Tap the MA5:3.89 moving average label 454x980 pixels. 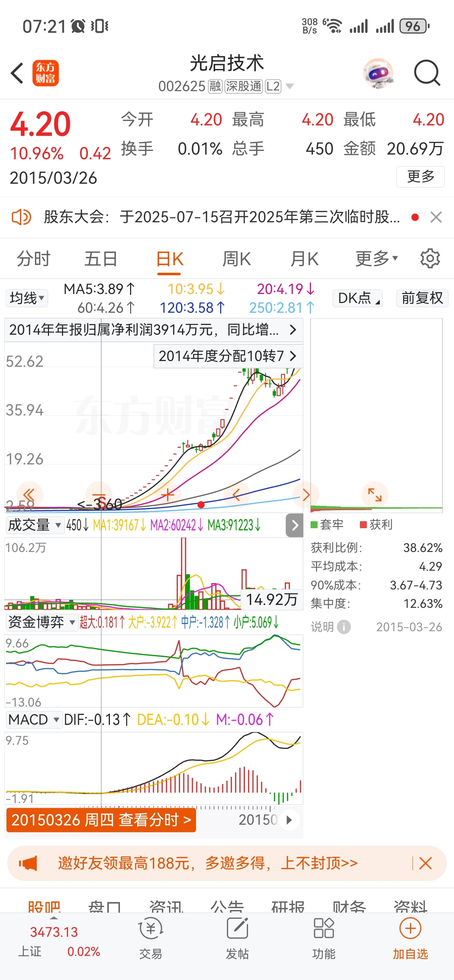point(99,289)
